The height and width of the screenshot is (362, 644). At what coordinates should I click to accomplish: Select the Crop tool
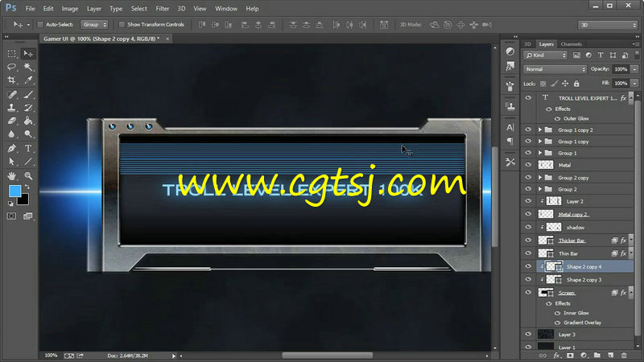[11, 80]
